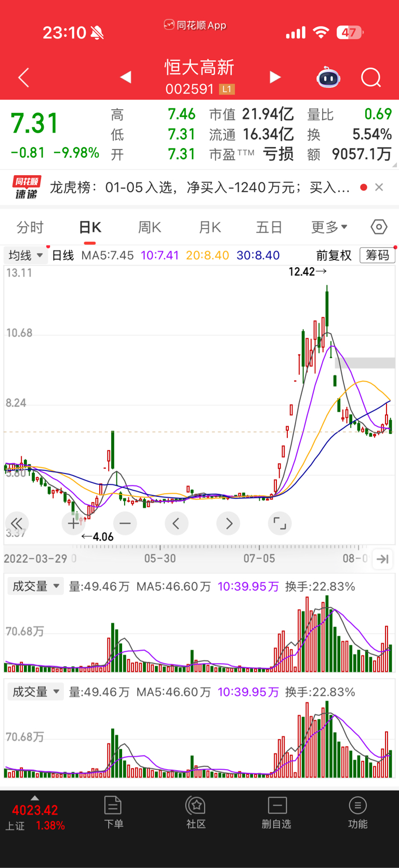399x868 pixels.
Task: Tap the 05-30 date on axis
Action: coord(160,559)
